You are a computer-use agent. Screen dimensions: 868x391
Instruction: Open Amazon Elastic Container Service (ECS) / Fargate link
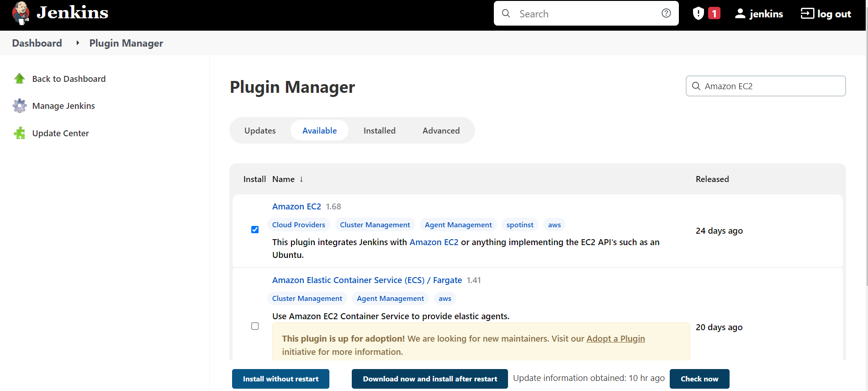pyautogui.click(x=367, y=280)
